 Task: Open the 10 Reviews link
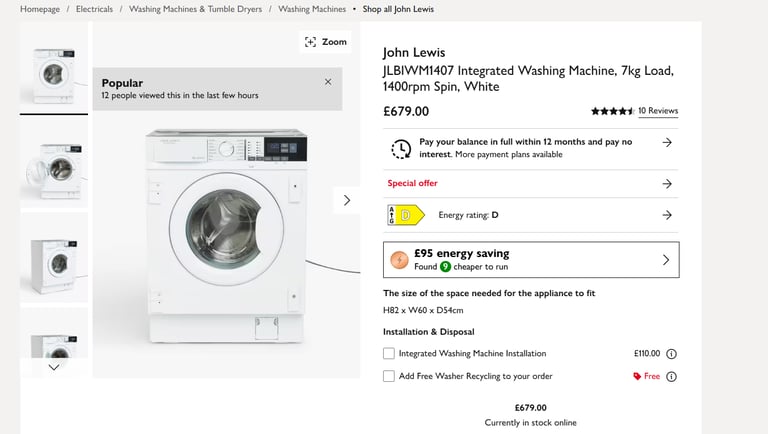(x=658, y=111)
